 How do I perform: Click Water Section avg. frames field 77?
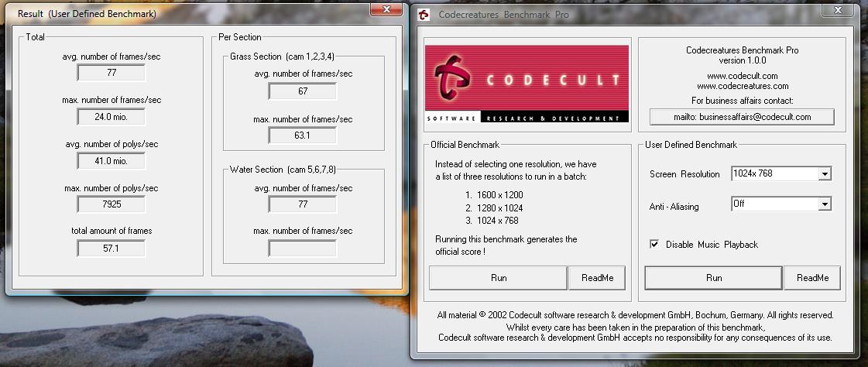click(x=302, y=204)
